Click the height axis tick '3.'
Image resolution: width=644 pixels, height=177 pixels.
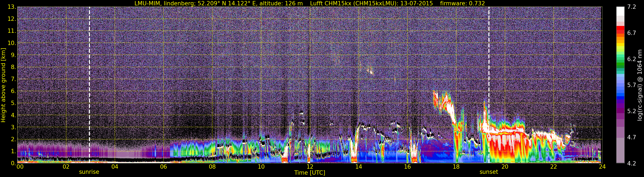(13, 127)
